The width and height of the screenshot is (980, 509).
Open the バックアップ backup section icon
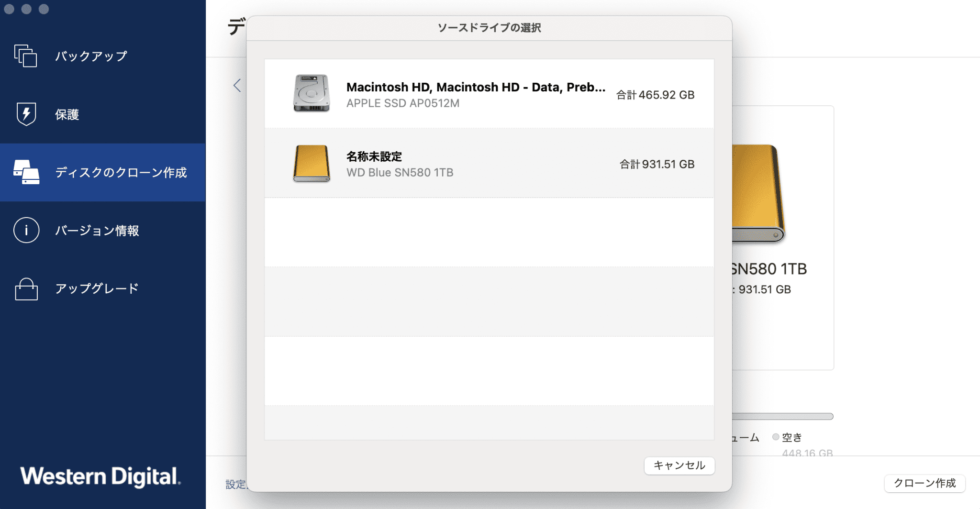(x=26, y=56)
